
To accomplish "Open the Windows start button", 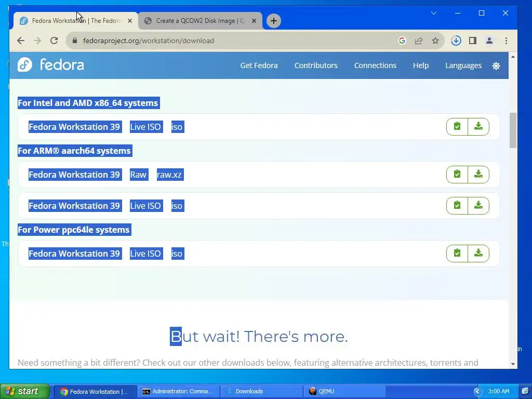I will tap(25, 391).
